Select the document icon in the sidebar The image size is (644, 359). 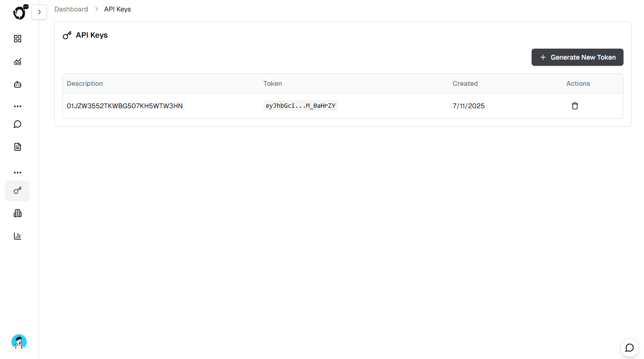pyautogui.click(x=18, y=146)
